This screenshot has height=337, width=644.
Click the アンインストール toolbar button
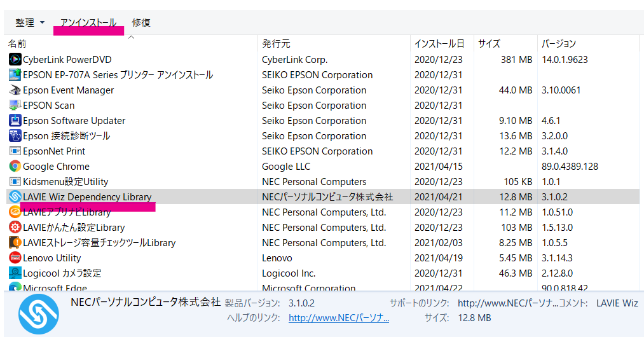click(x=88, y=23)
